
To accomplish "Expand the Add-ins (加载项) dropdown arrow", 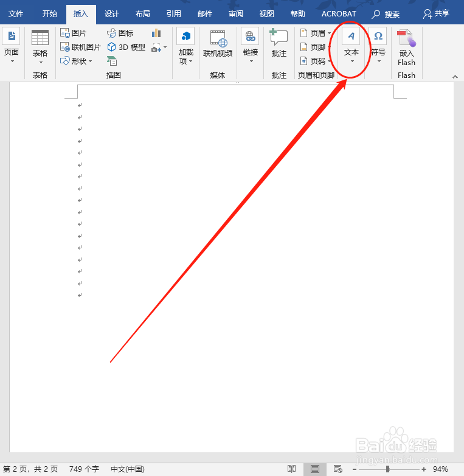I will pyautogui.click(x=191, y=61).
